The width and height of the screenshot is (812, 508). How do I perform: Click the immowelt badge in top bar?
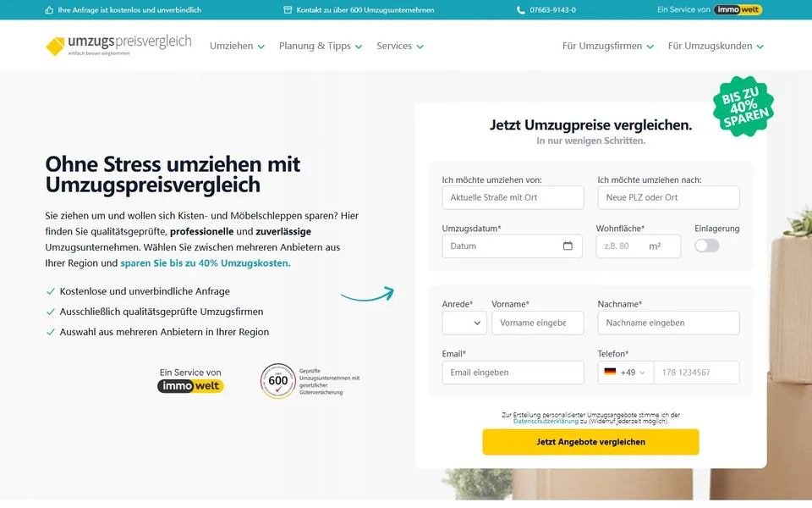click(x=738, y=9)
